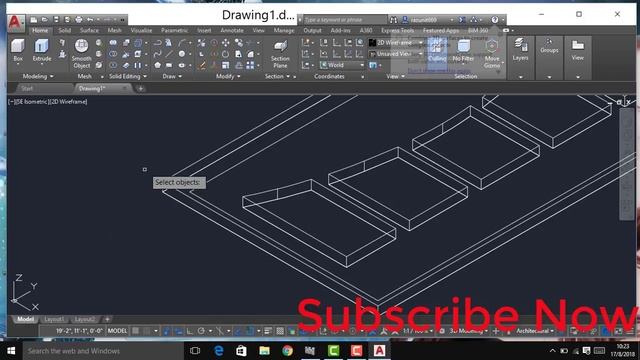Toggle Lineweight display in status bar
640x360 pixels.
[268, 331]
